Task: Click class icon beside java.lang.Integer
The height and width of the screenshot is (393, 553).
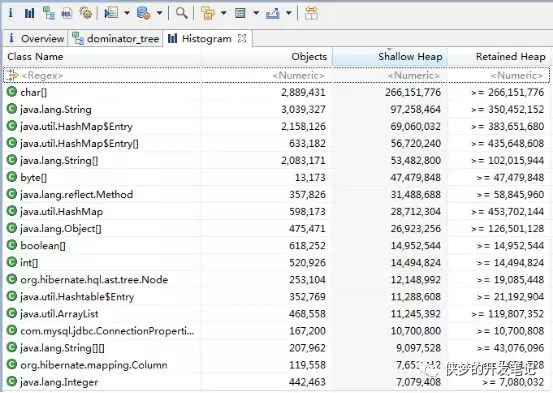Action: point(12,381)
